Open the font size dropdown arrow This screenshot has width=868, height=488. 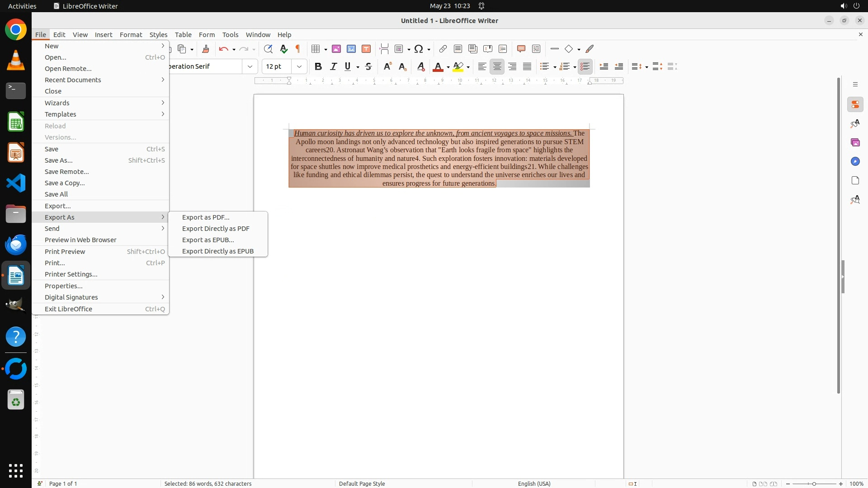[x=299, y=66]
